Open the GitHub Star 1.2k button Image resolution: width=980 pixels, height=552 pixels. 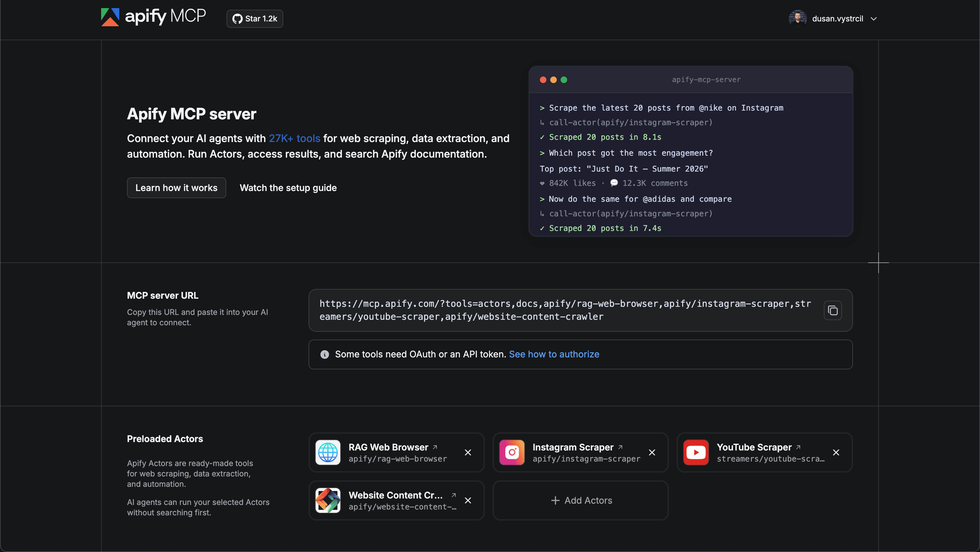coord(255,19)
